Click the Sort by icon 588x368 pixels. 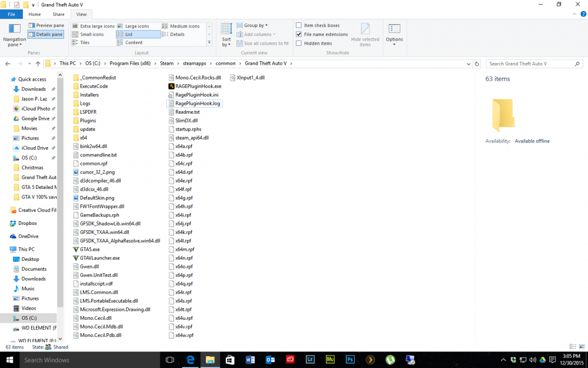pos(226,29)
